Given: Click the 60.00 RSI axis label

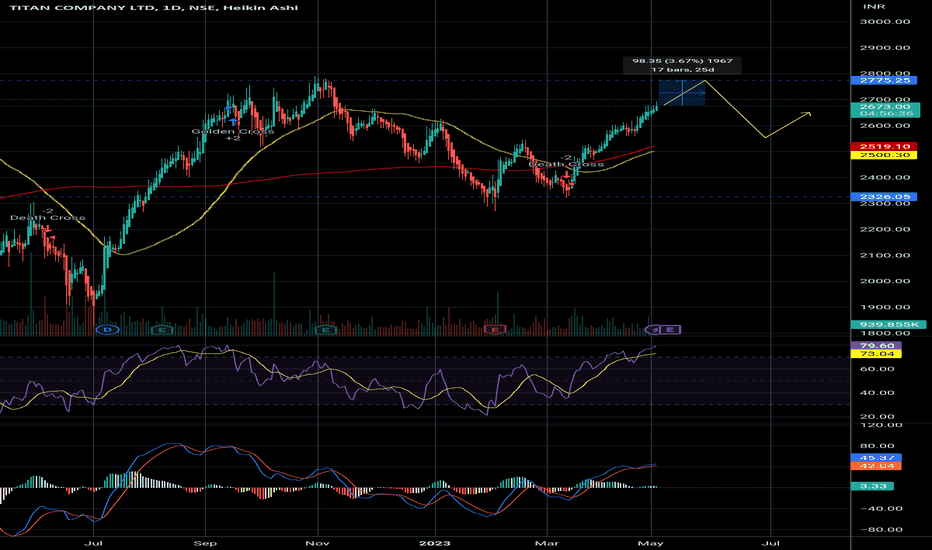Looking at the screenshot, I should click(x=877, y=369).
